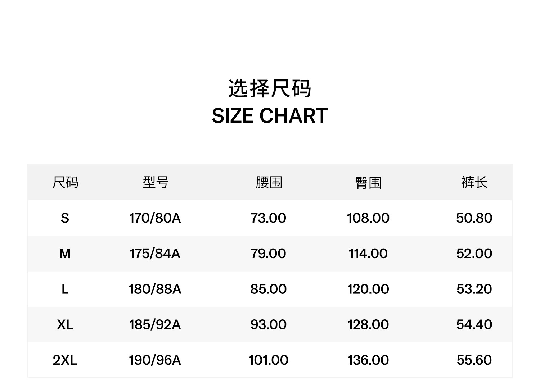Click the pants length value 54.40

coord(474,325)
